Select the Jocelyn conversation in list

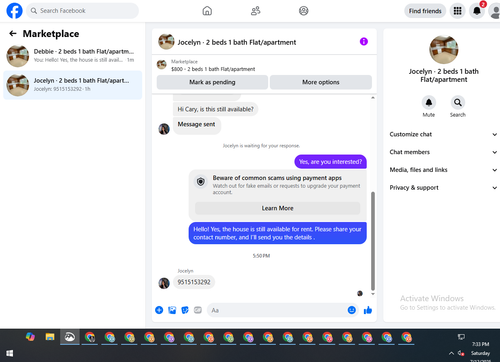coord(73,85)
